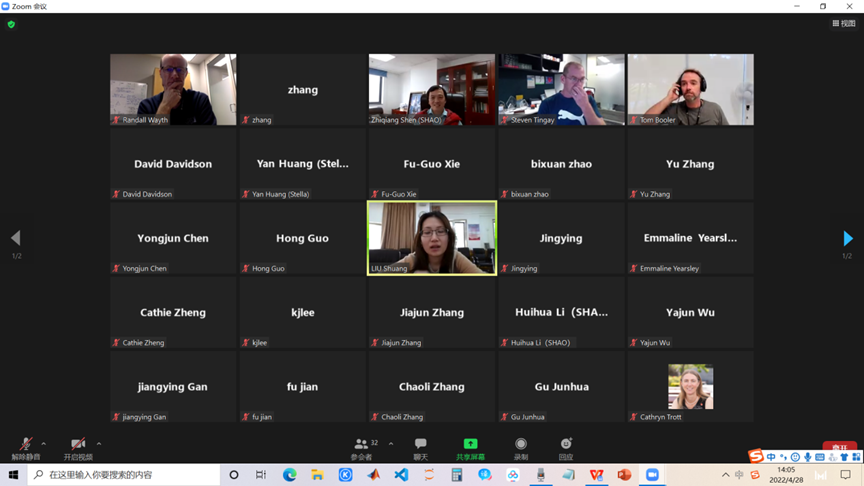
Task: Open Microsoft Edge from the taskbar
Action: coord(289,475)
